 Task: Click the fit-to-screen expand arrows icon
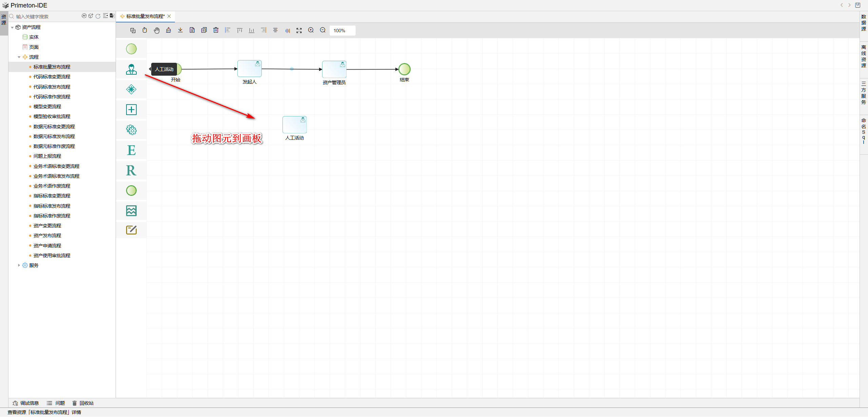coord(299,31)
